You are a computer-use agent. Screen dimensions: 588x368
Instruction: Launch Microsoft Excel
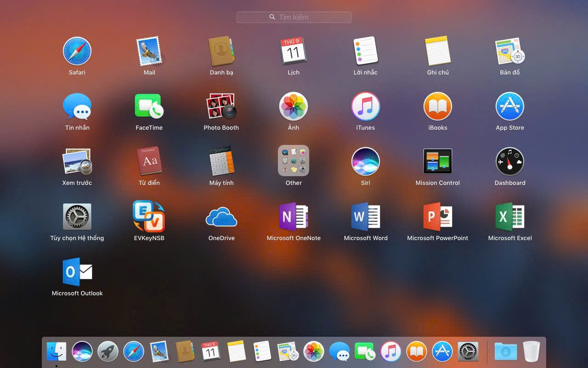coord(510,217)
